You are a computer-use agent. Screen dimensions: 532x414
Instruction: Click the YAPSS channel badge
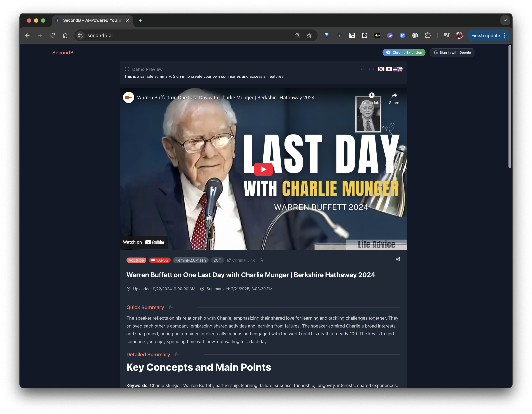tap(160, 260)
